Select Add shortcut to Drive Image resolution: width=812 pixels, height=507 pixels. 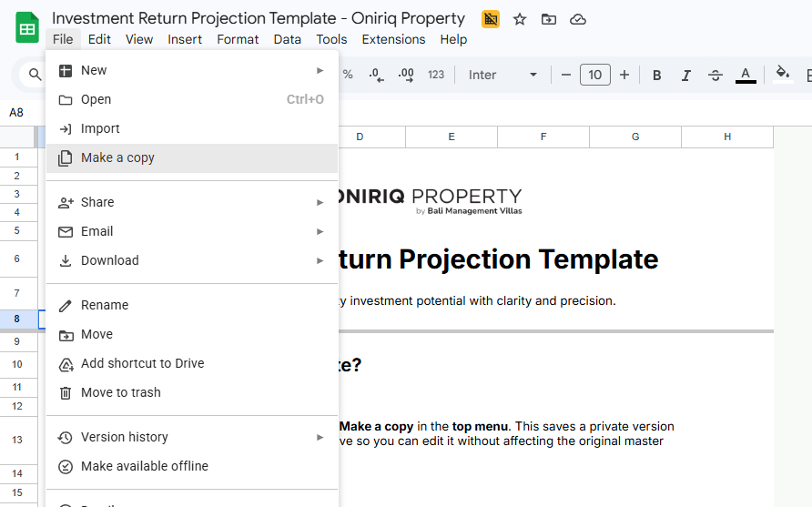192,363
